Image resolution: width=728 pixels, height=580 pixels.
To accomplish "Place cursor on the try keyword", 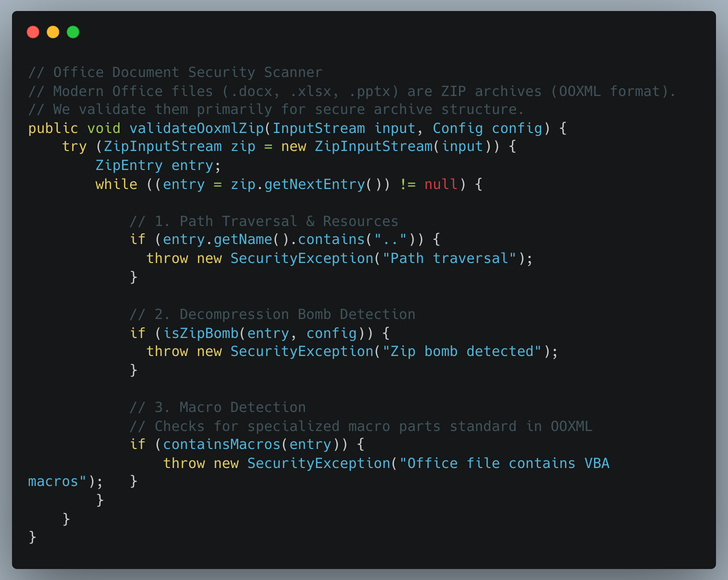I will click(x=74, y=146).
